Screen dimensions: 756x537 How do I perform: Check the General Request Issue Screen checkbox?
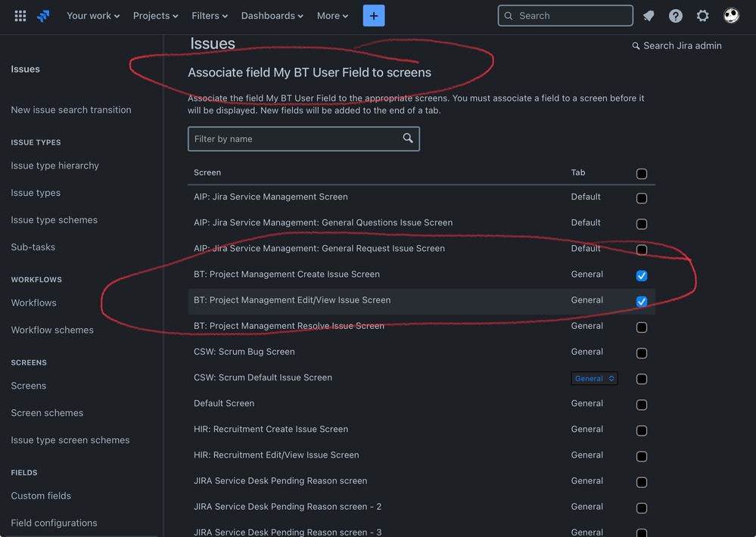click(641, 250)
